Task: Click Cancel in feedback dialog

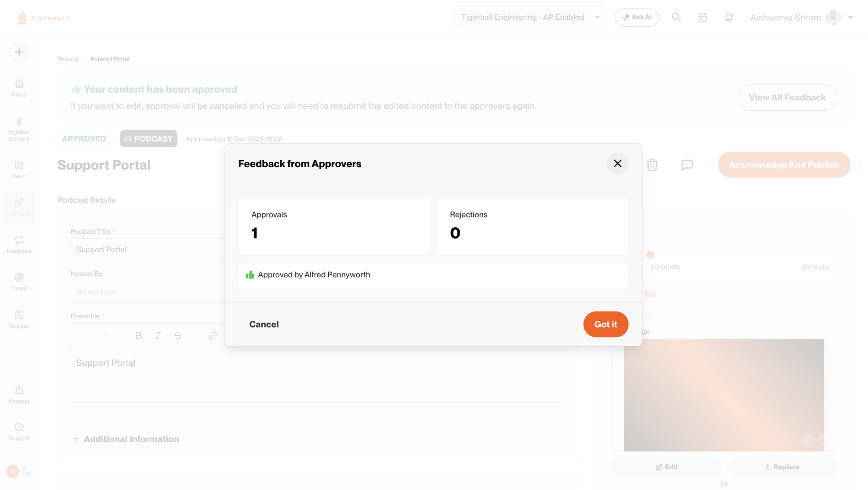Action: coord(264,324)
